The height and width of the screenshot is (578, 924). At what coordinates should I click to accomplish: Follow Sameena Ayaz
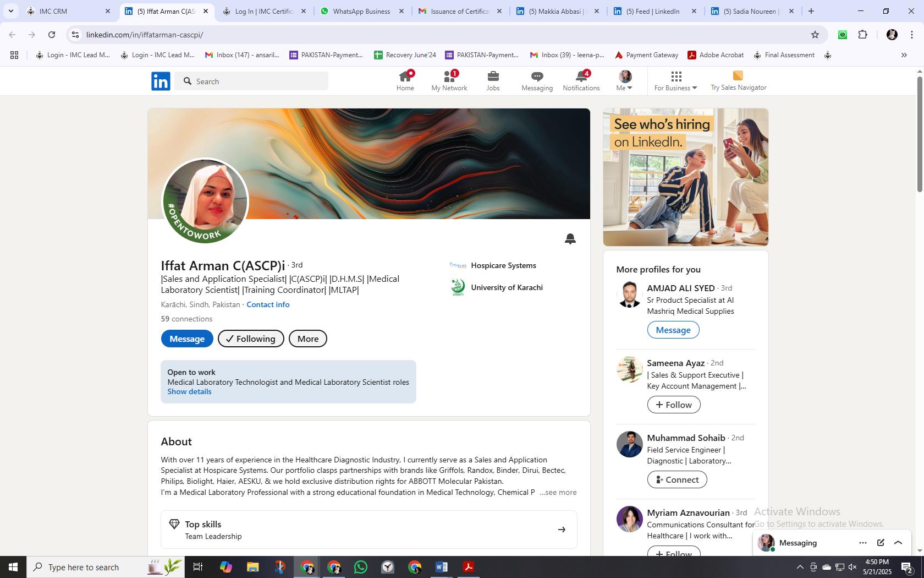[674, 405]
